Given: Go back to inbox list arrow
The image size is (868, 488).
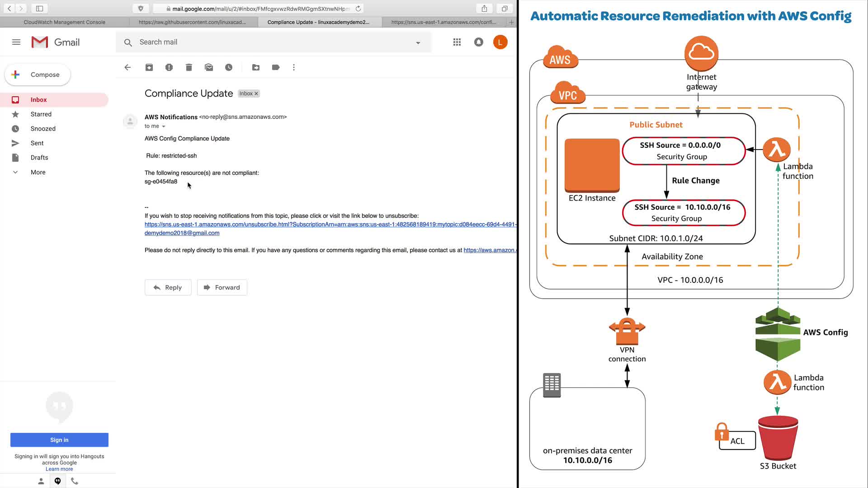Looking at the screenshot, I should click(127, 67).
